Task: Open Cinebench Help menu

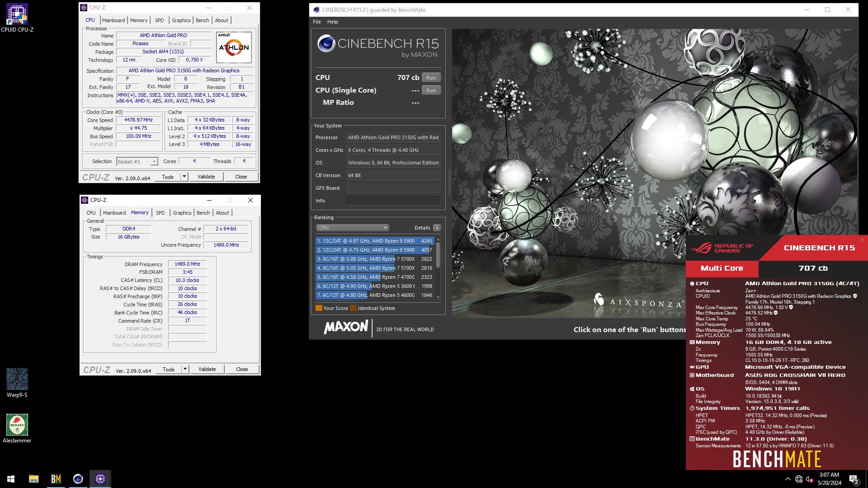Action: pyautogui.click(x=333, y=22)
